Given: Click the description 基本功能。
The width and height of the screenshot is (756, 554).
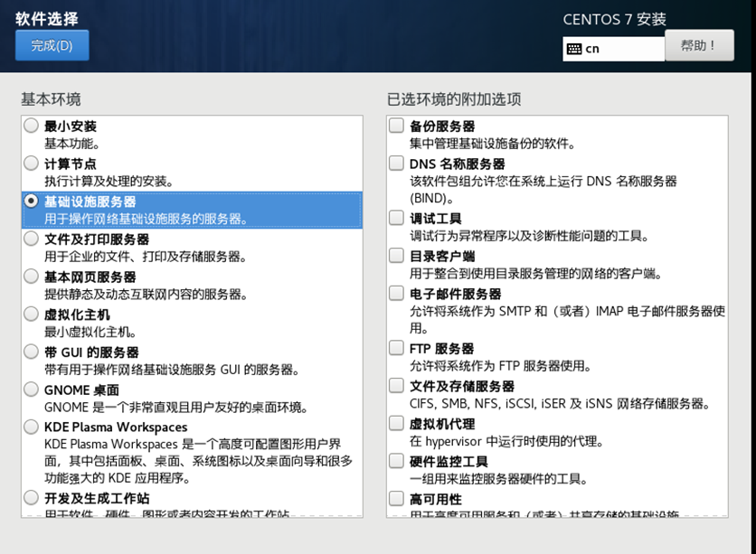Looking at the screenshot, I should 72,144.
